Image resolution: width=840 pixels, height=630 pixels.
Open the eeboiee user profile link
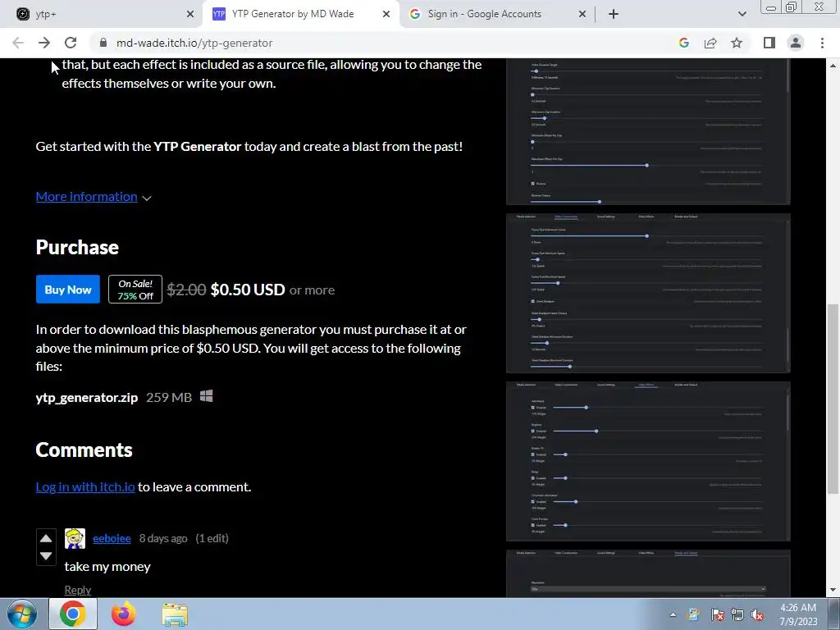(x=112, y=538)
